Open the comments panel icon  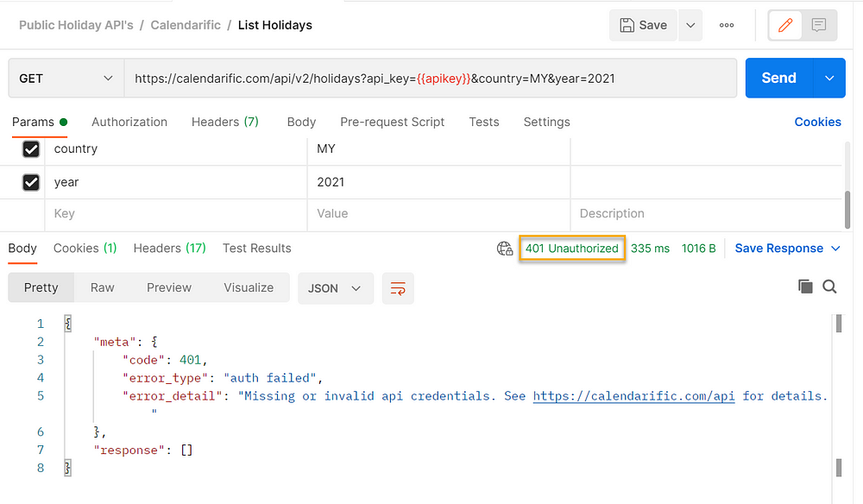pyautogui.click(x=819, y=25)
